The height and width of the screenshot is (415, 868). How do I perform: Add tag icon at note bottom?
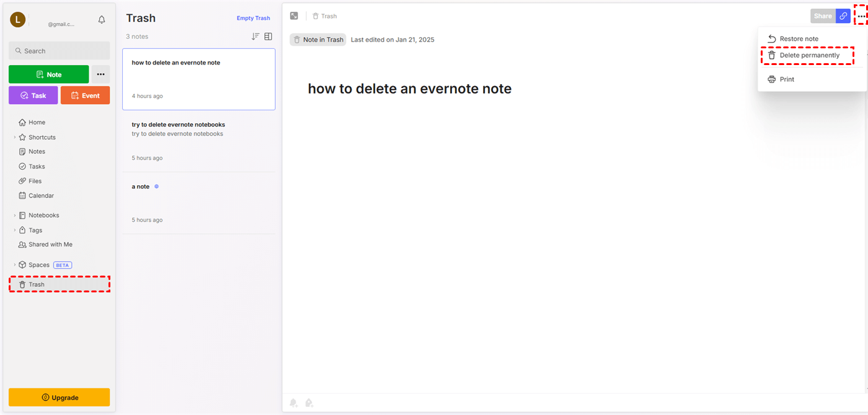click(x=309, y=403)
